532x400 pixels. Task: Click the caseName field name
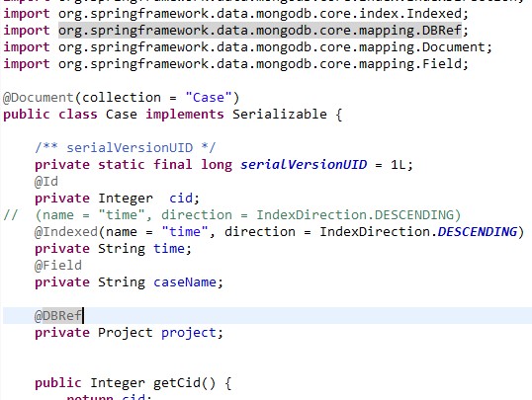pyautogui.click(x=185, y=282)
